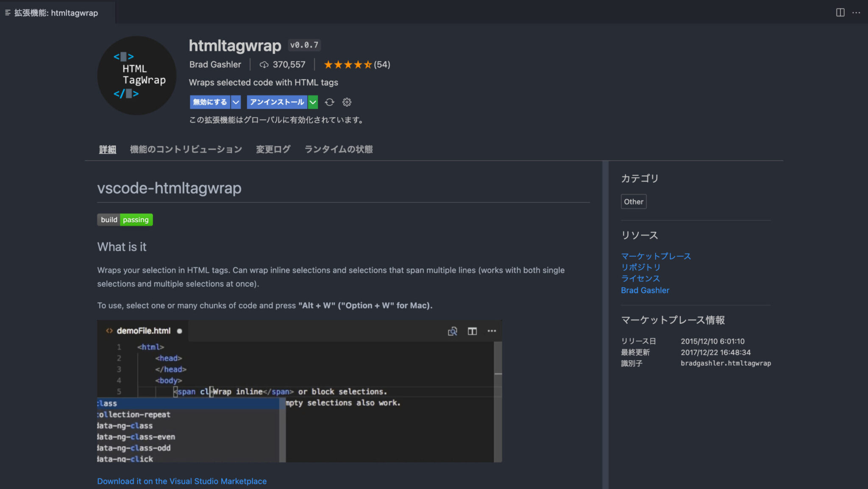The height and width of the screenshot is (489, 868).
Task: Open Download it on the Visual Studio Marketplace
Action: click(x=182, y=481)
